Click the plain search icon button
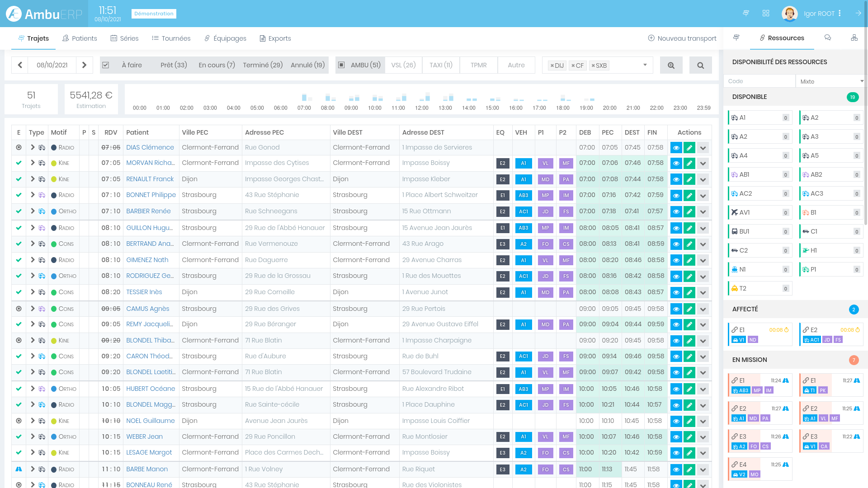This screenshot has width=868, height=488. click(700, 65)
